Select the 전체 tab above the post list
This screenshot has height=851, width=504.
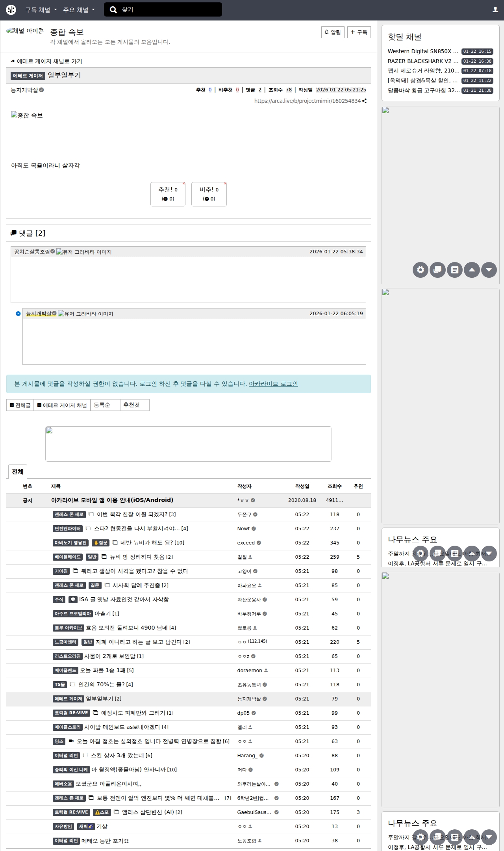click(x=17, y=472)
